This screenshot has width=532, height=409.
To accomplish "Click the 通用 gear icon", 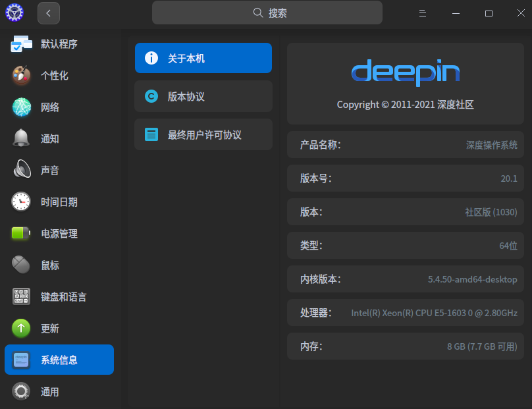I will pos(21,391).
